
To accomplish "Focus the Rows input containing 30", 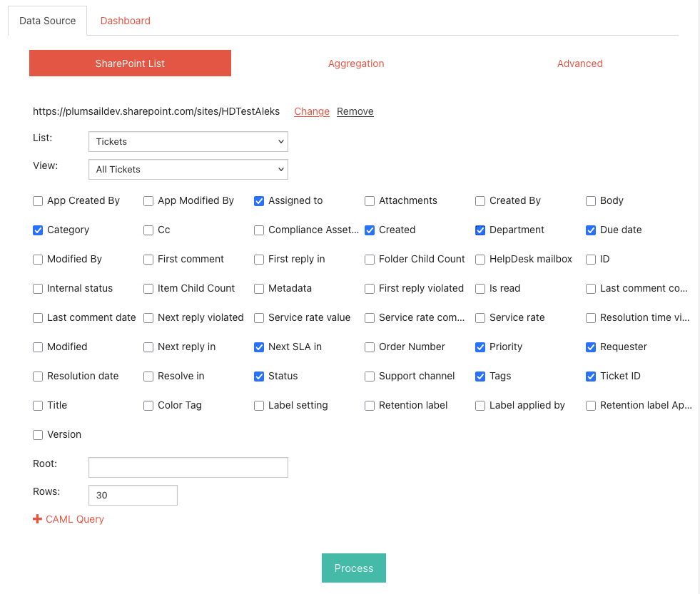I will pyautogui.click(x=133, y=495).
